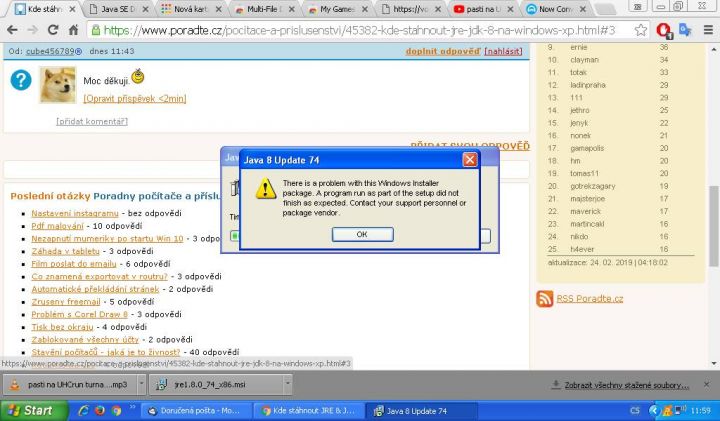Expand options for the mp3 download item
The width and height of the screenshot is (720, 421).
(x=141, y=385)
